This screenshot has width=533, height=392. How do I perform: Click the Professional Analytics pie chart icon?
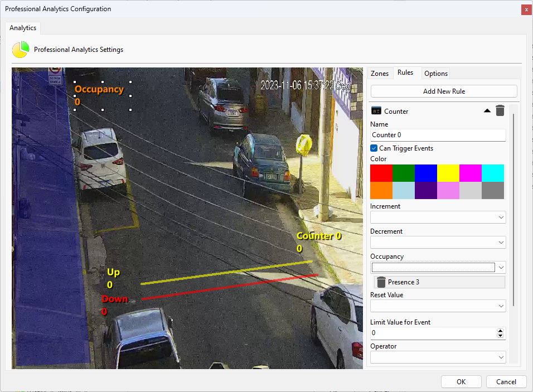(x=21, y=50)
